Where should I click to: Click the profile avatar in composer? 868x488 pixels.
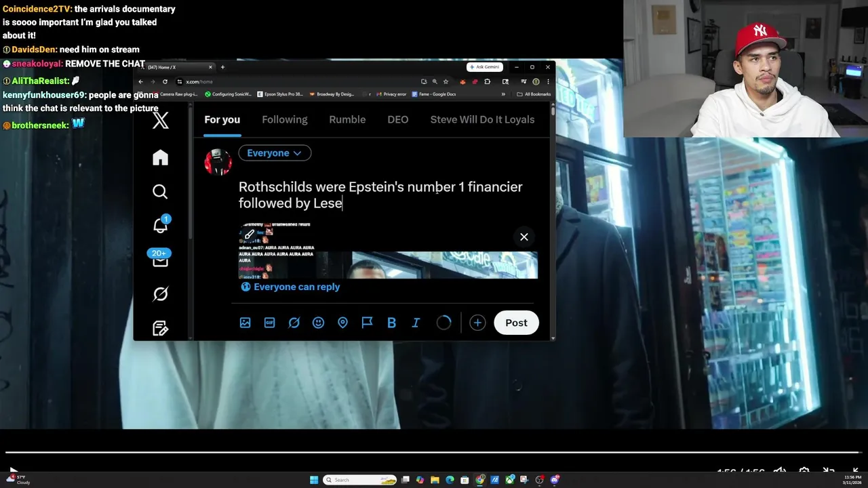pyautogui.click(x=218, y=162)
